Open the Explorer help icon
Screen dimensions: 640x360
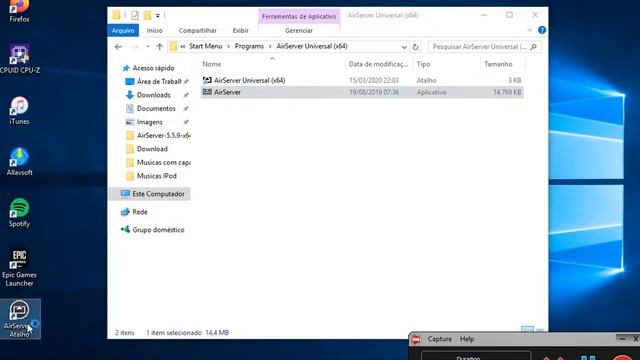pos(542,30)
